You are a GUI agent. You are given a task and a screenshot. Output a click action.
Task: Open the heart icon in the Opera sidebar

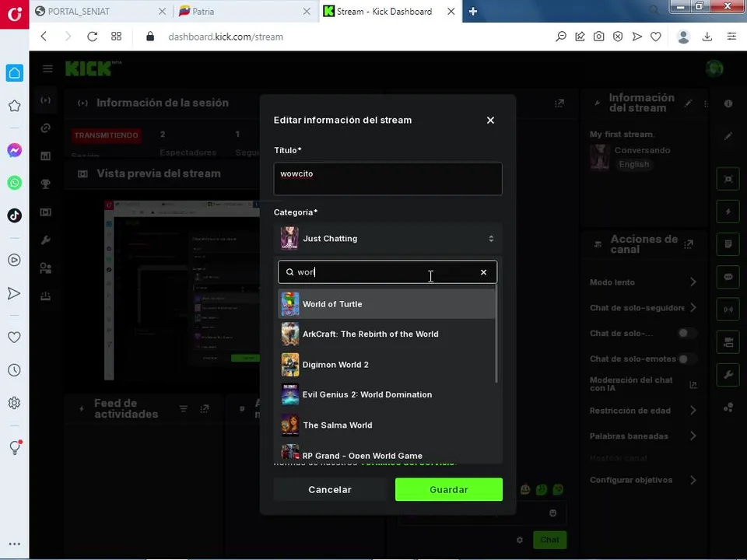pyautogui.click(x=14, y=337)
